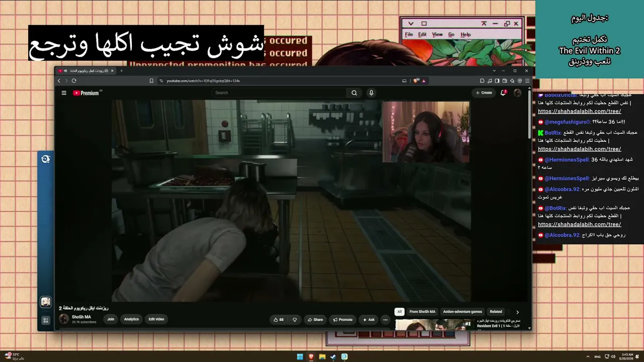Select the 'Action-adventure games' chip
Viewport: 644px width, 362px height.
tap(462, 312)
